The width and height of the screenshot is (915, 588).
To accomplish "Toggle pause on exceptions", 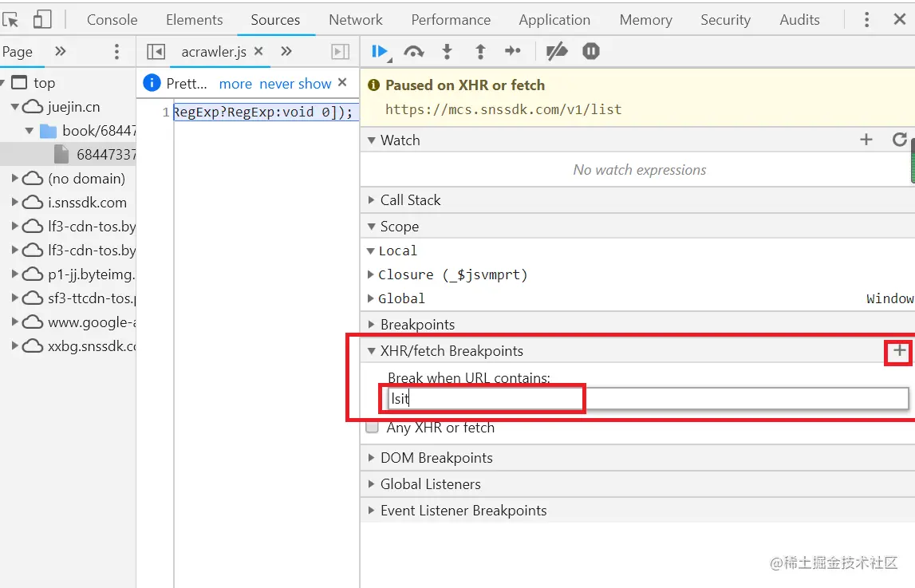I will tap(591, 51).
